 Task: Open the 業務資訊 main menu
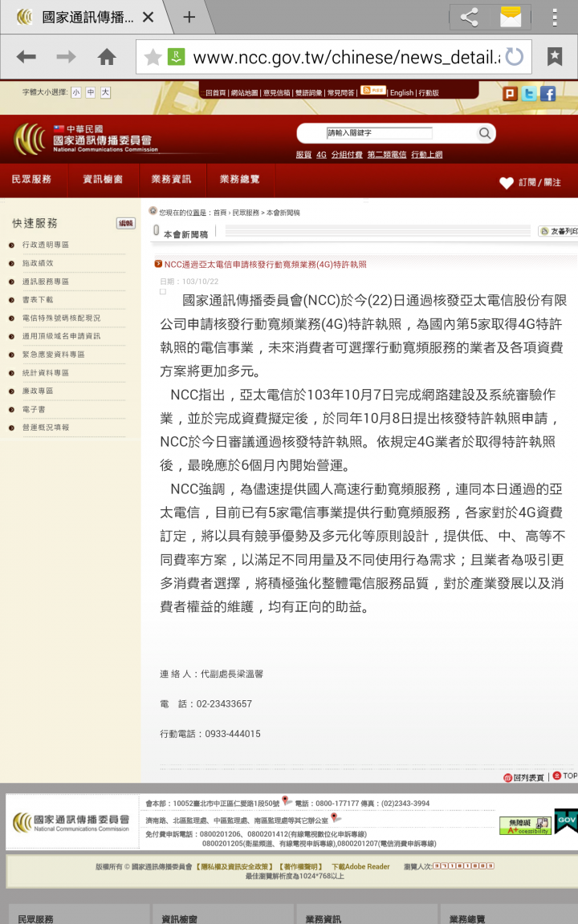pyautogui.click(x=172, y=179)
